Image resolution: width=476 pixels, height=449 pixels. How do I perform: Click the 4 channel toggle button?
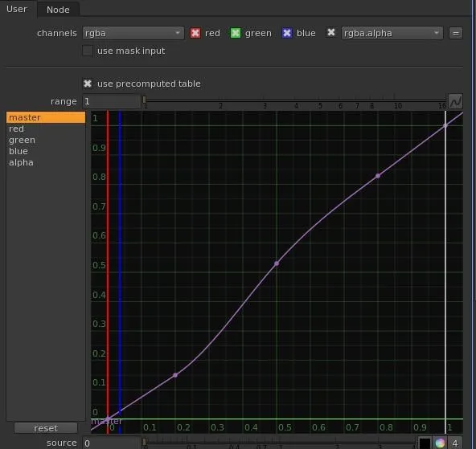[x=455, y=443]
